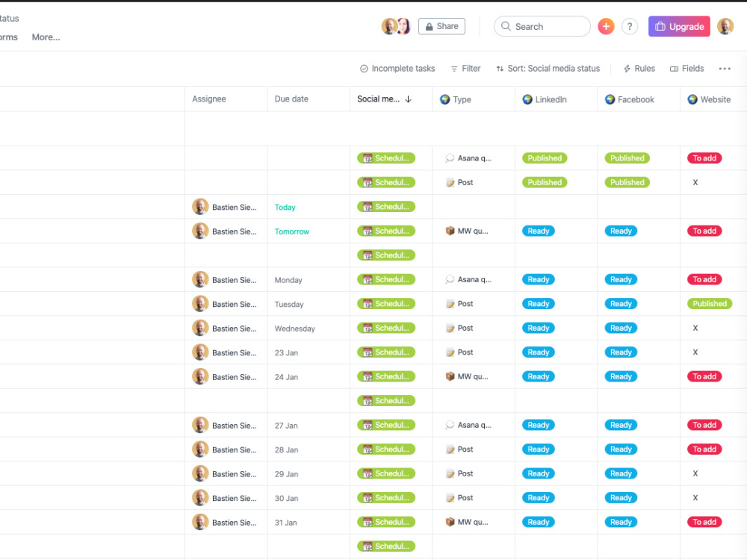Open the Type cell Asana q... in 27 Jan row
The width and height of the screenshot is (747, 560).
coord(474,426)
